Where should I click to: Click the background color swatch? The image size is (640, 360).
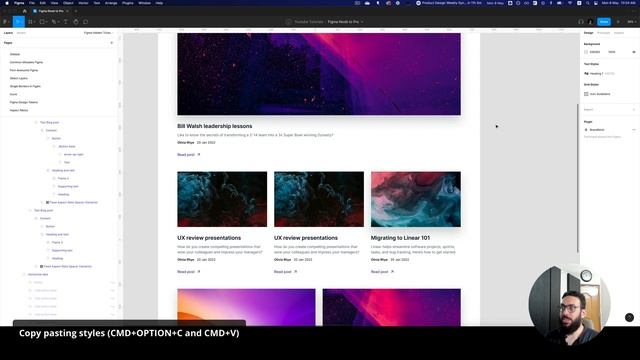click(586, 52)
